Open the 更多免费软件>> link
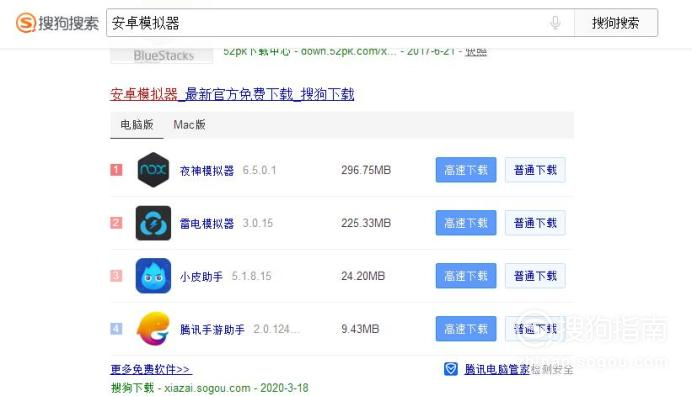 [151, 369]
